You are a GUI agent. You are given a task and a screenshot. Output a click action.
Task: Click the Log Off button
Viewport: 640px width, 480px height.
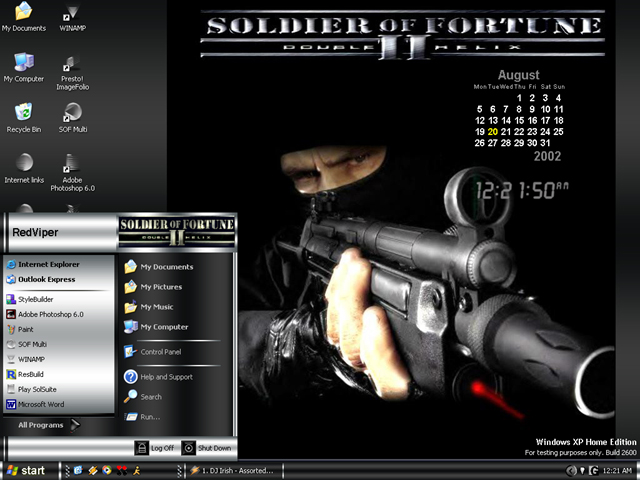[x=155, y=448]
